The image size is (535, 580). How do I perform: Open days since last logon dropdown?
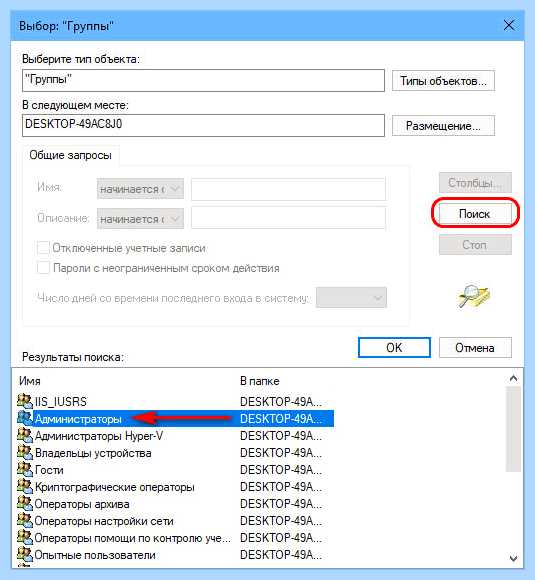pos(351,297)
